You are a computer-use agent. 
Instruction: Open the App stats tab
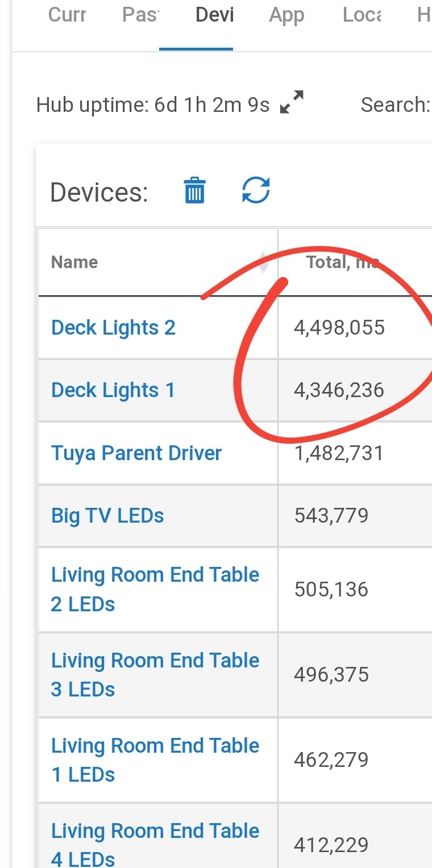click(287, 15)
